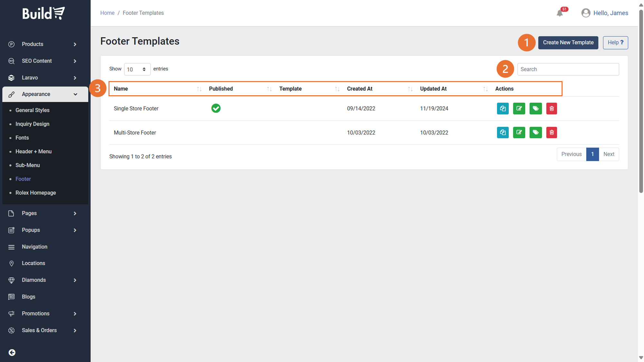The width and height of the screenshot is (644, 362).
Task: Open the Header + Menu submenu item
Action: point(33,151)
